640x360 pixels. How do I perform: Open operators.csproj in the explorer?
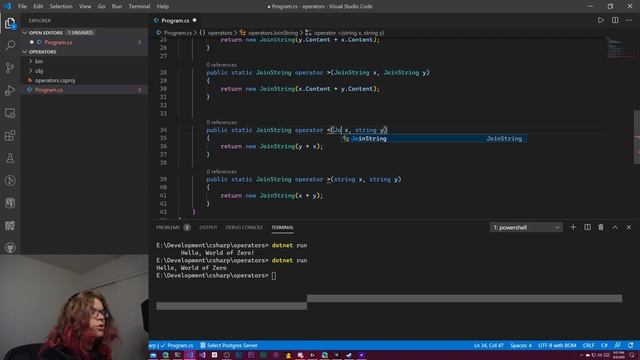tap(55, 80)
